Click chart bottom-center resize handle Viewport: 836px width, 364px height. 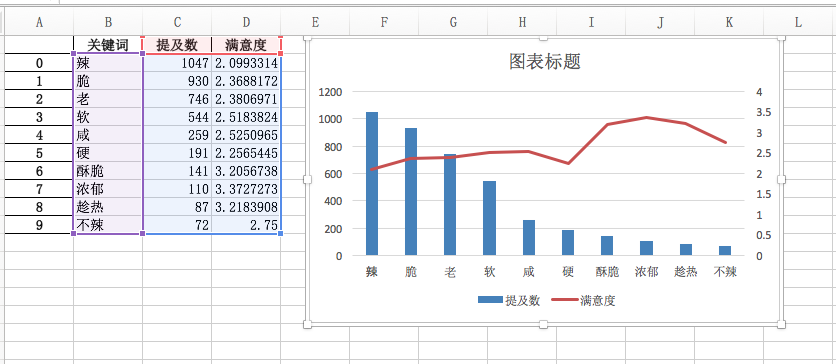(x=544, y=324)
